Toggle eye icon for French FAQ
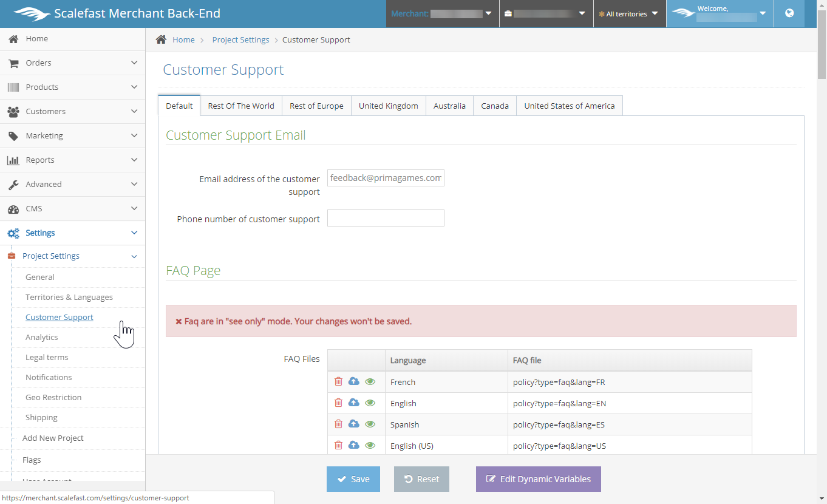Image resolution: width=827 pixels, height=504 pixels. point(370,382)
